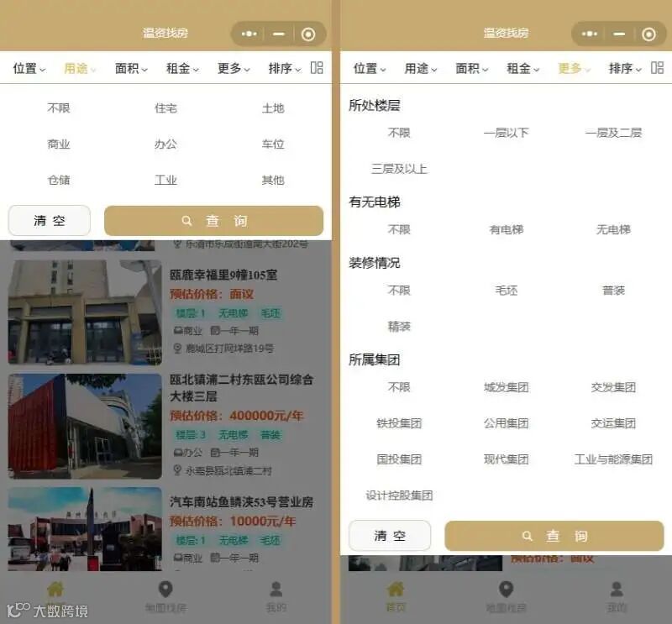This screenshot has height=624, width=672.
Task: Choose 三层及以上 floor option
Action: click(x=399, y=169)
